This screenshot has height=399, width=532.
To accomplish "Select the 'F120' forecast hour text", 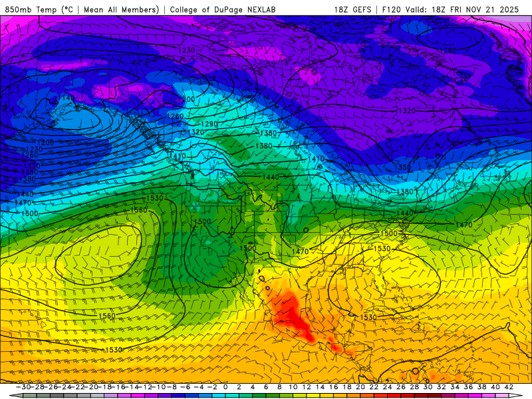I will click(392, 9).
